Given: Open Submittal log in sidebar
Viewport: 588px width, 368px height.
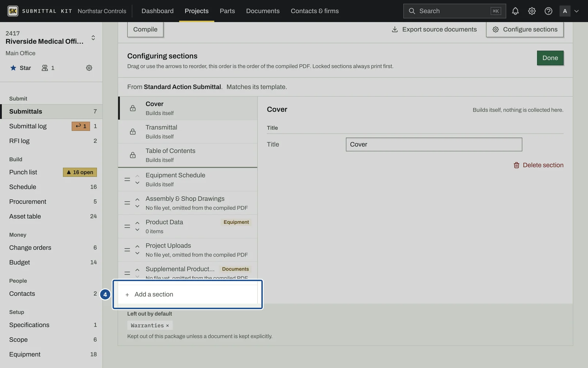Looking at the screenshot, I should pyautogui.click(x=51, y=126).
